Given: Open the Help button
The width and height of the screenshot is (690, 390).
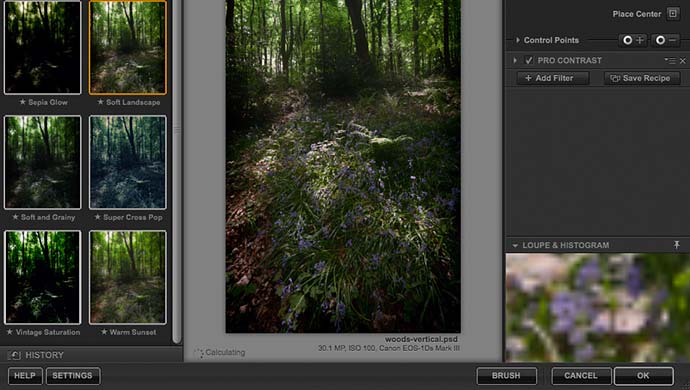Looking at the screenshot, I should 25,375.
